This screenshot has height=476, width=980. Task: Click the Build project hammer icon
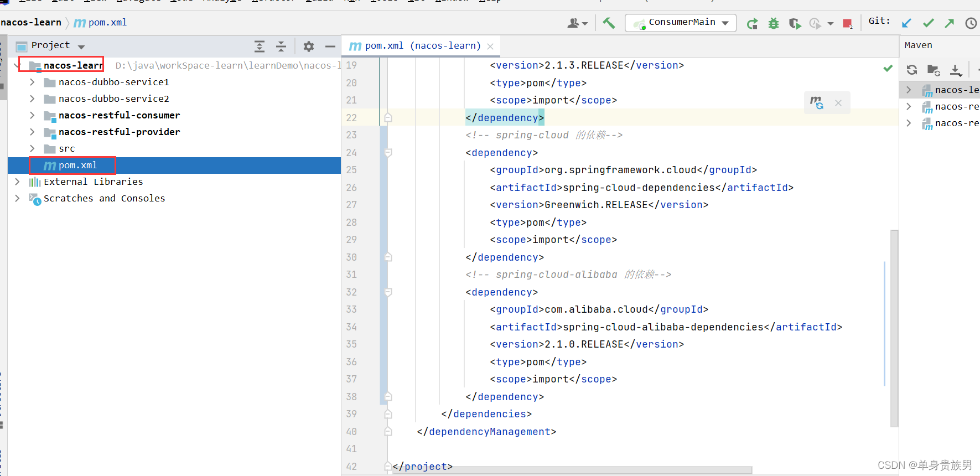tap(609, 23)
